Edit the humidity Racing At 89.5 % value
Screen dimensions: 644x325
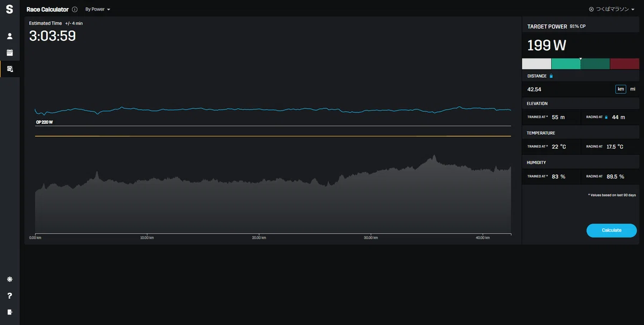click(x=616, y=176)
